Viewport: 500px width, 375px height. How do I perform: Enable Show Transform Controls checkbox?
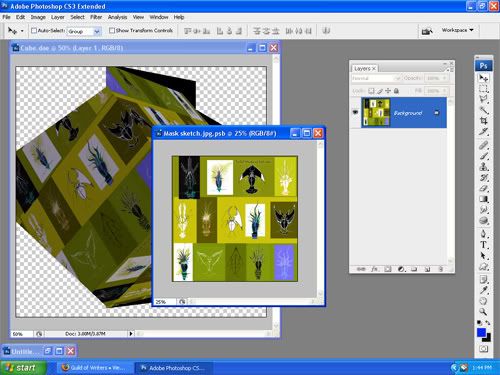click(112, 30)
